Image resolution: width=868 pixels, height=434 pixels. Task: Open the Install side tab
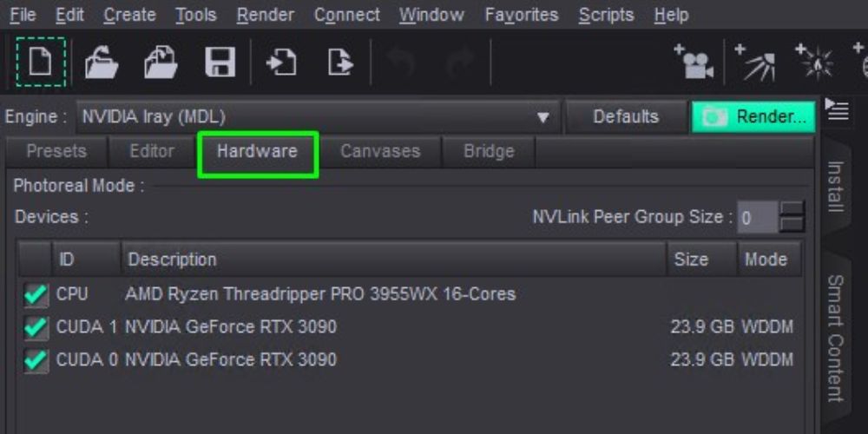click(836, 187)
